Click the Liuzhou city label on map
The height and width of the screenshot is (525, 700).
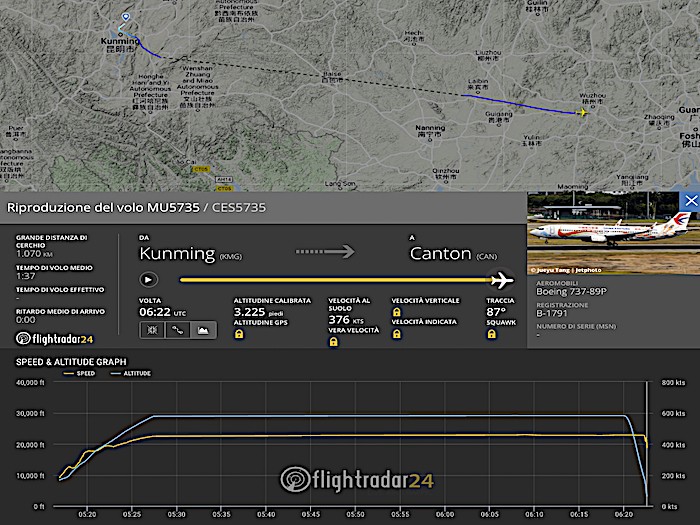[488, 55]
